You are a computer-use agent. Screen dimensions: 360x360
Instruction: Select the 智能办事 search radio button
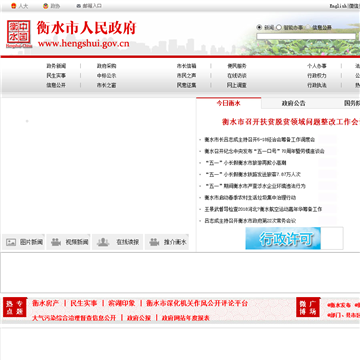[279, 27]
